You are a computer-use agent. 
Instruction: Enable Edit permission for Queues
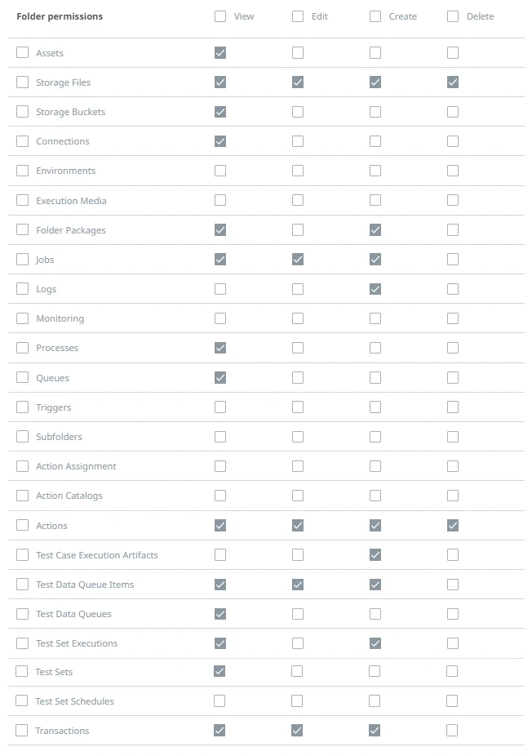[298, 377]
